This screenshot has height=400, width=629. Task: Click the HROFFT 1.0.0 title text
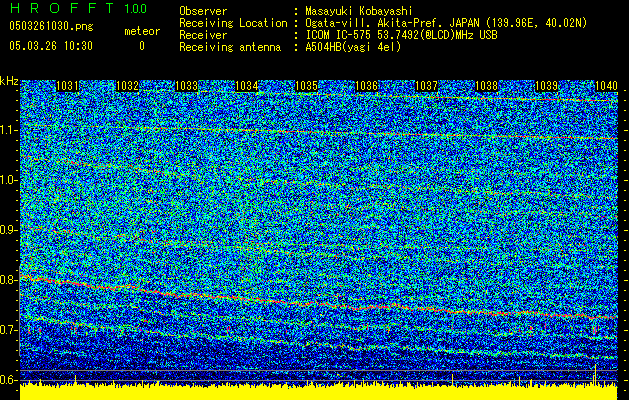[78, 8]
